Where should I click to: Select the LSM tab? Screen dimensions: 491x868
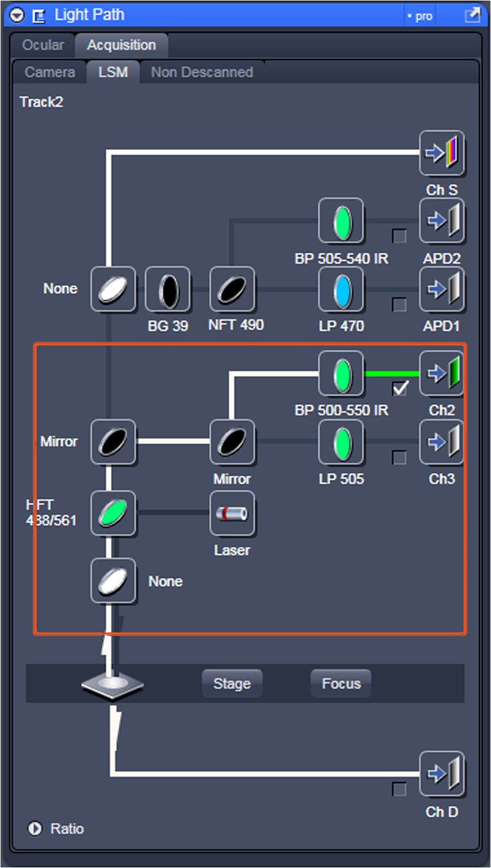tap(113, 72)
